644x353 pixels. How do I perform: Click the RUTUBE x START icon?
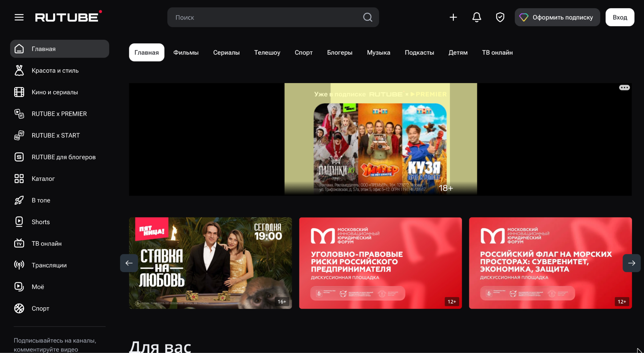coord(19,135)
